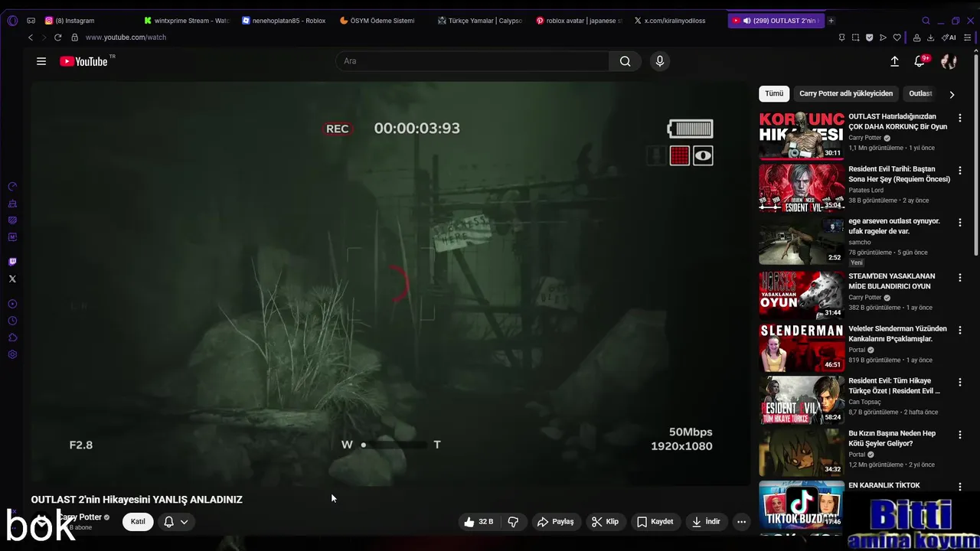
Task: Select Carry Potter adlı yükleyiciden chip
Action: click(846, 93)
